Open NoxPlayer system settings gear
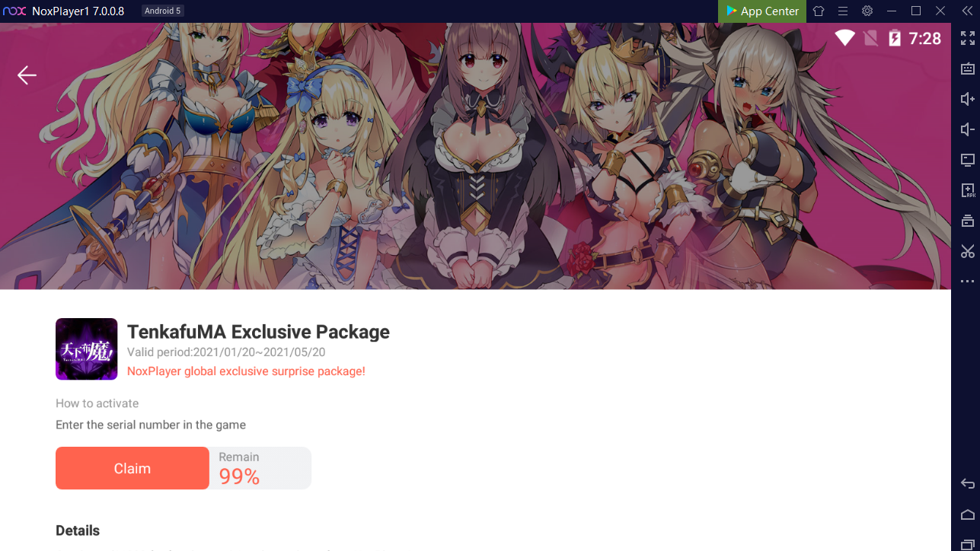 point(867,11)
